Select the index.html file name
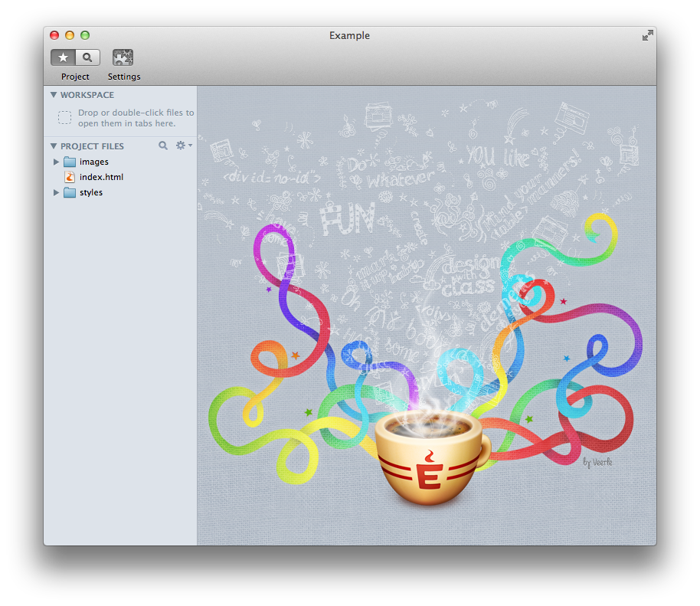 click(101, 177)
